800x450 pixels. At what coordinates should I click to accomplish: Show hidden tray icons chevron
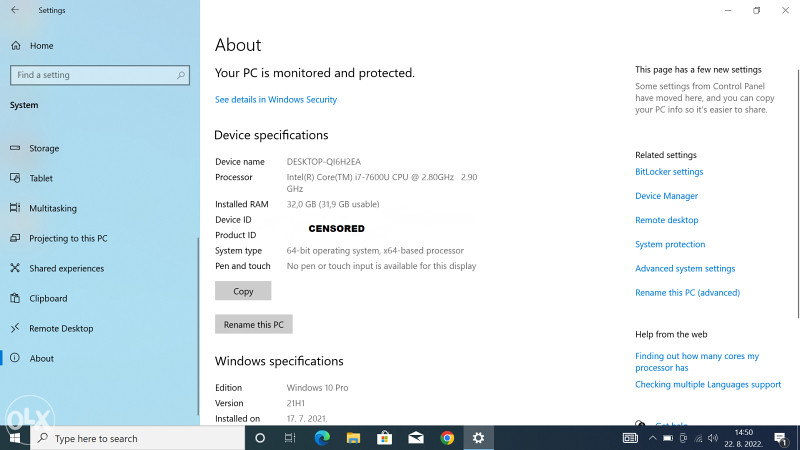[652, 438]
